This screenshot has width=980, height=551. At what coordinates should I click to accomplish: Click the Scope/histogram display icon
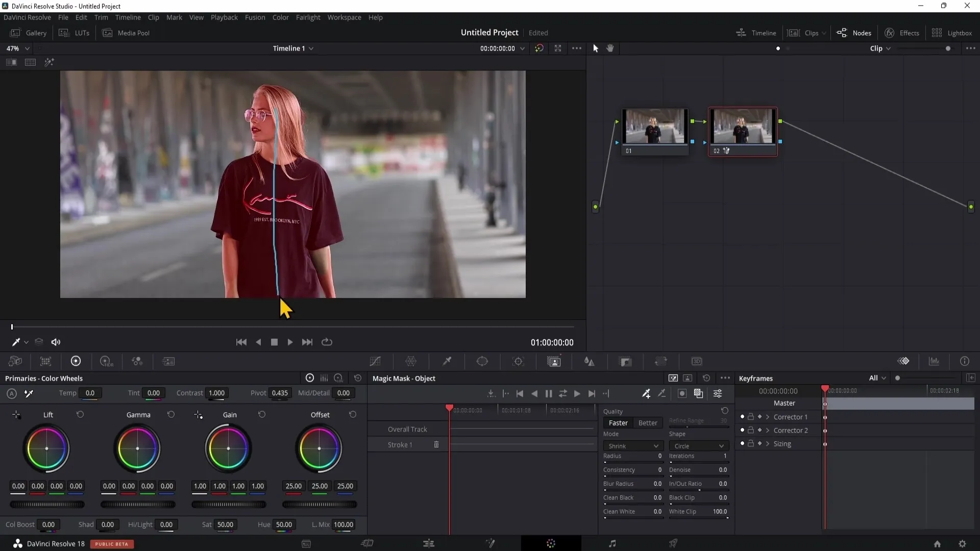(x=936, y=361)
